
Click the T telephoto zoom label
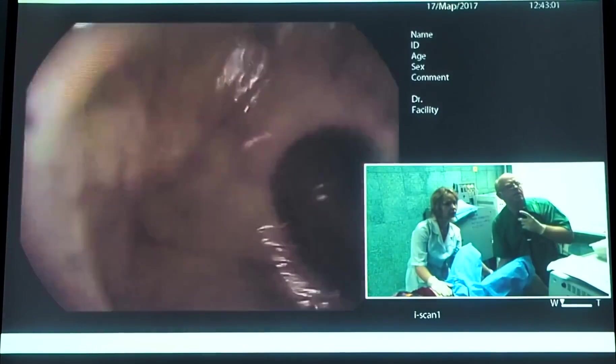pos(598,303)
